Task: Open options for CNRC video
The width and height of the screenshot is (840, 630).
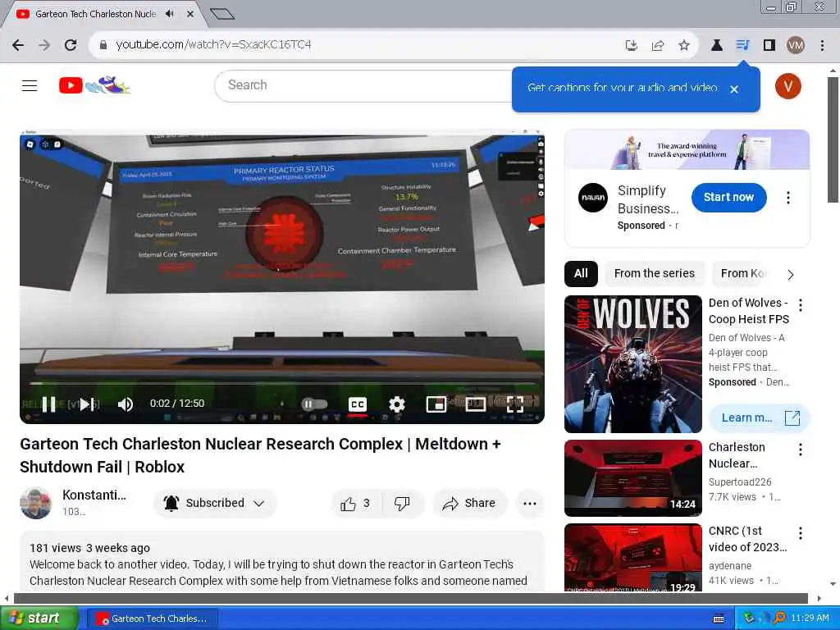Action: (x=801, y=533)
